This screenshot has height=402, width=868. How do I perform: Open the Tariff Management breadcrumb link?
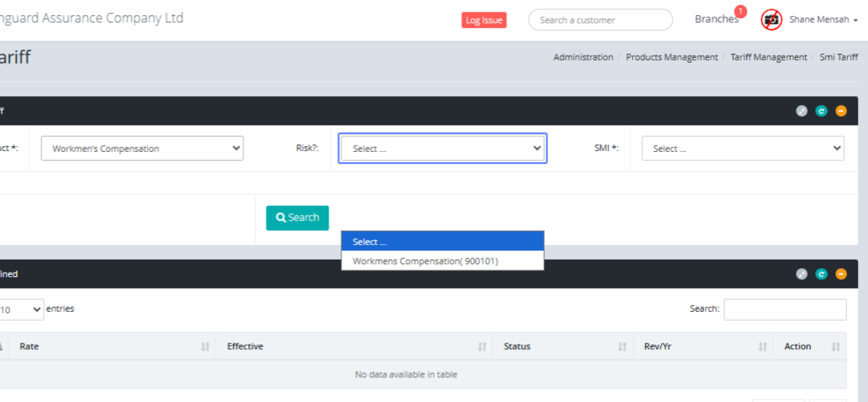pos(768,57)
